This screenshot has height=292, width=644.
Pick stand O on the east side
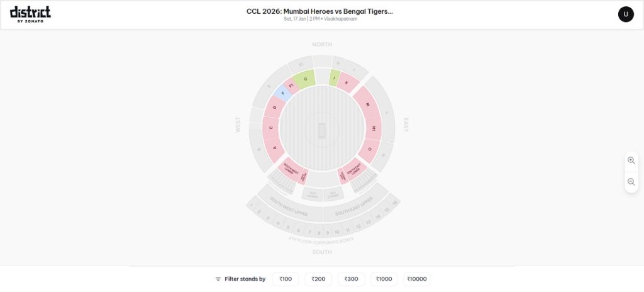tap(370, 150)
